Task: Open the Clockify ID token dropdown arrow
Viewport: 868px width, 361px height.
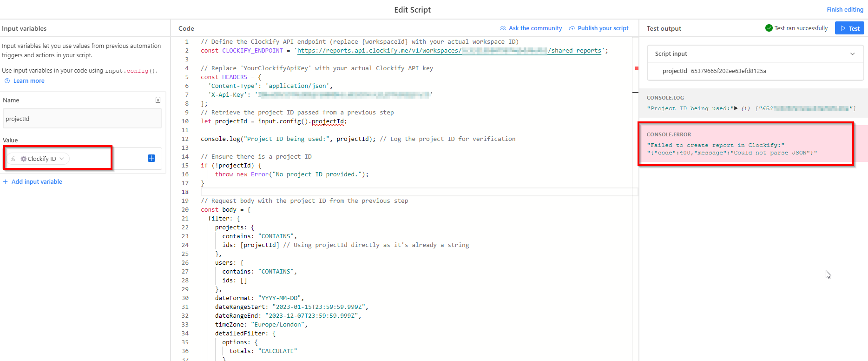Action: click(62, 159)
